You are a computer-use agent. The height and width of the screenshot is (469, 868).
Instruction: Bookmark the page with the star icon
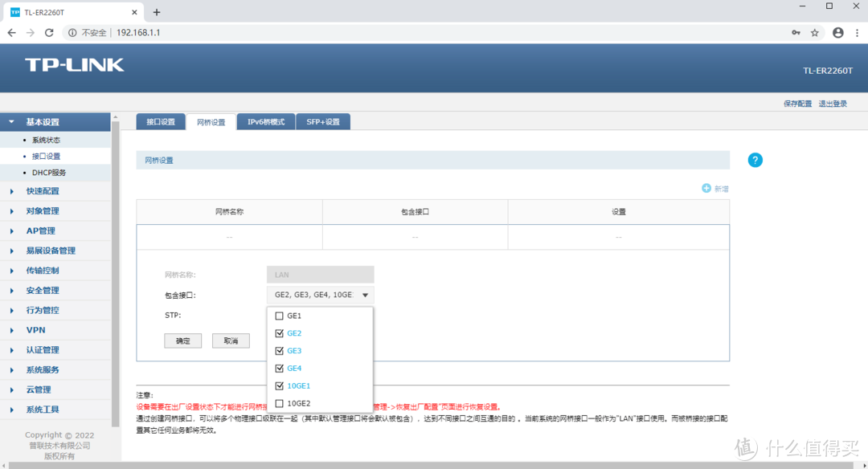pyautogui.click(x=814, y=32)
